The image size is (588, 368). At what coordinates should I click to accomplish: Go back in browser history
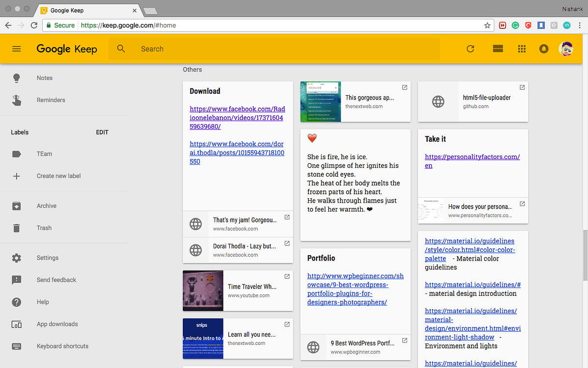click(8, 25)
